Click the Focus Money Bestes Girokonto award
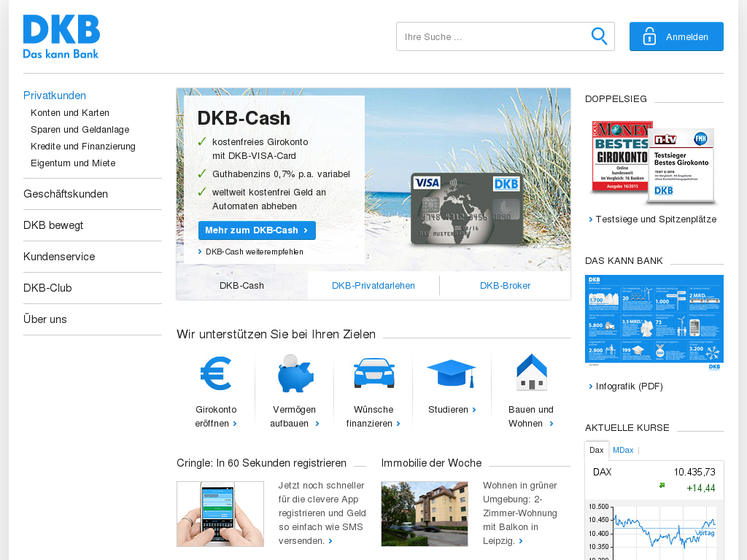747x560 pixels. coord(620,156)
